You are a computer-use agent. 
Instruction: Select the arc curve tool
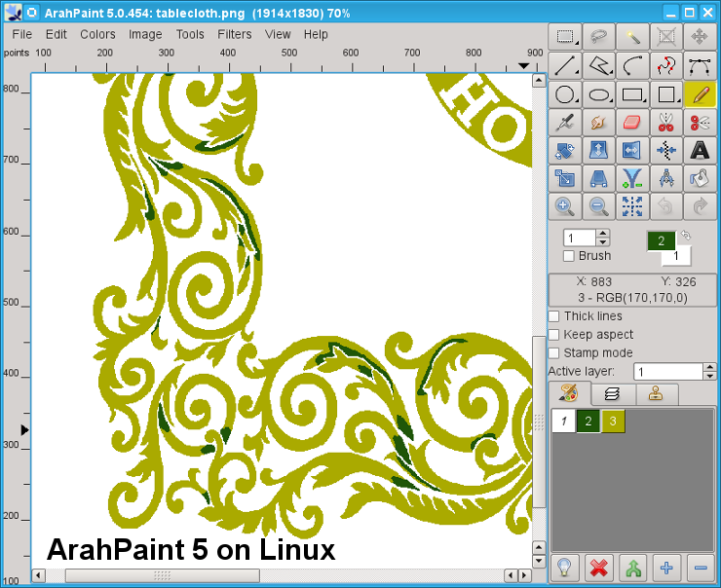coord(632,65)
